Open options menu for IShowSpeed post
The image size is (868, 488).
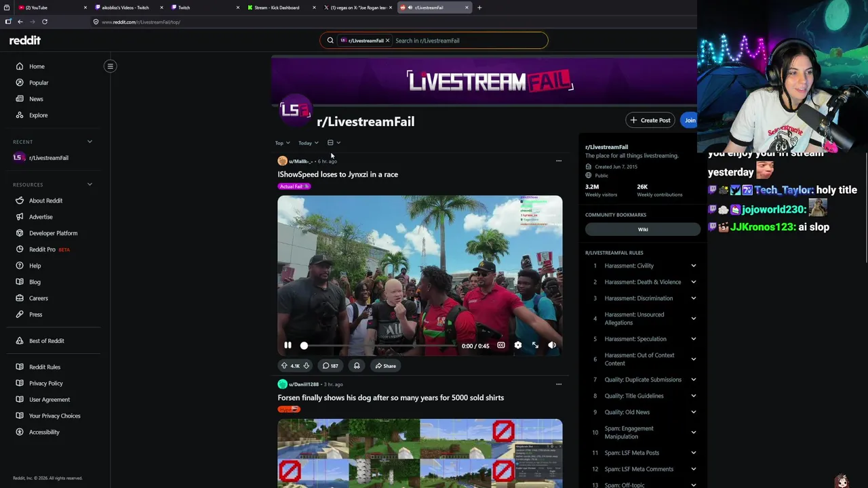tap(559, 161)
